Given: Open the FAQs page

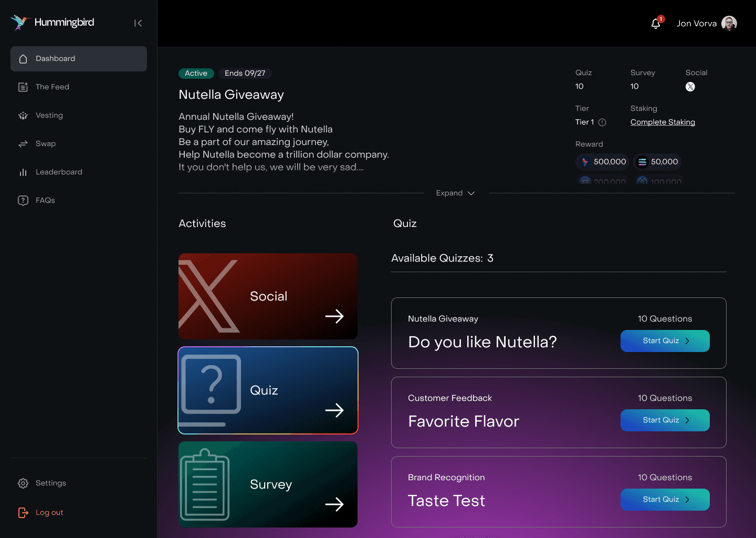Looking at the screenshot, I should click(x=45, y=201).
